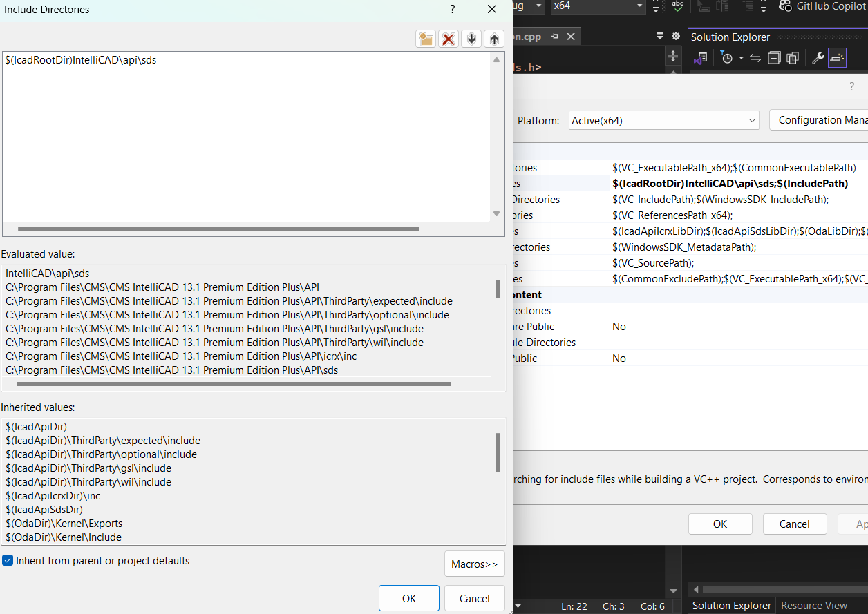Screen dimensions: 868x614
Task: Switch to the Resource View tab
Action: pyautogui.click(x=814, y=606)
